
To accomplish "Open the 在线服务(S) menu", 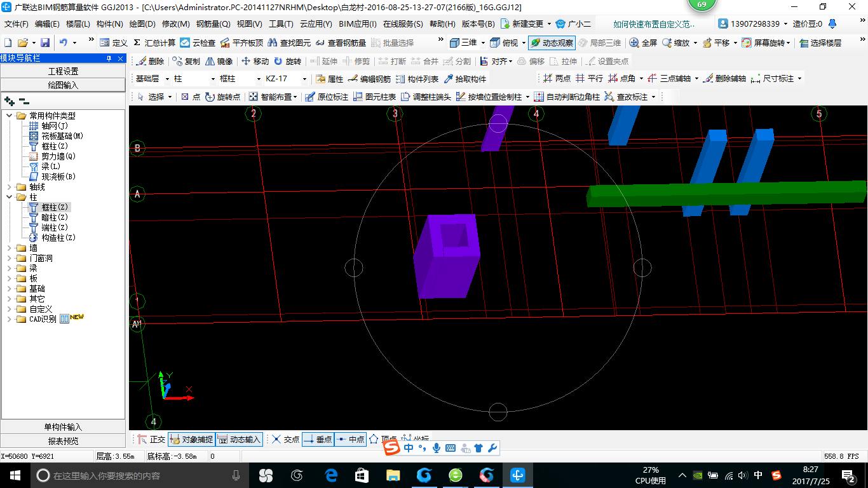I will pos(403,24).
